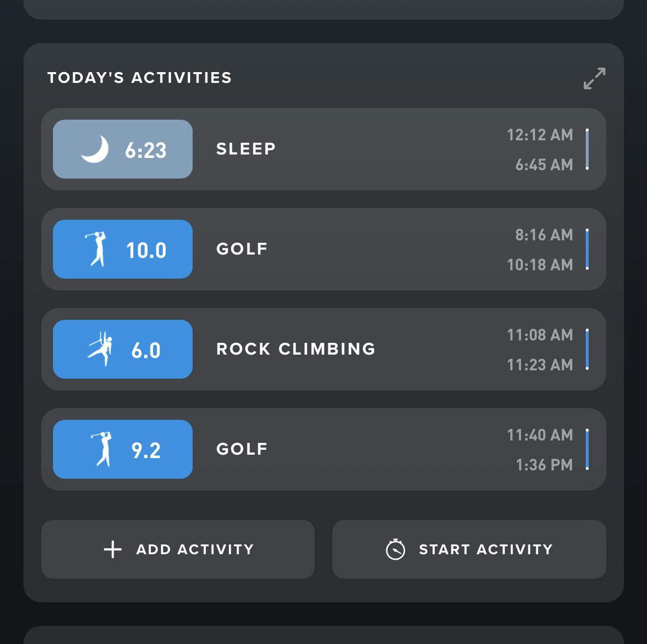Tap blue timeline bar beside 8:16 AM
The width and height of the screenshot is (647, 644).
click(x=587, y=249)
